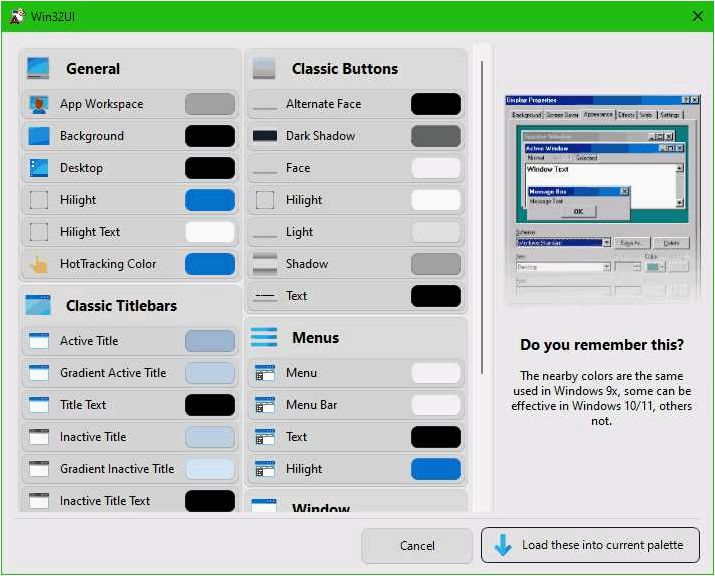Open the Background black color swatch
715x576 pixels.
click(210, 136)
